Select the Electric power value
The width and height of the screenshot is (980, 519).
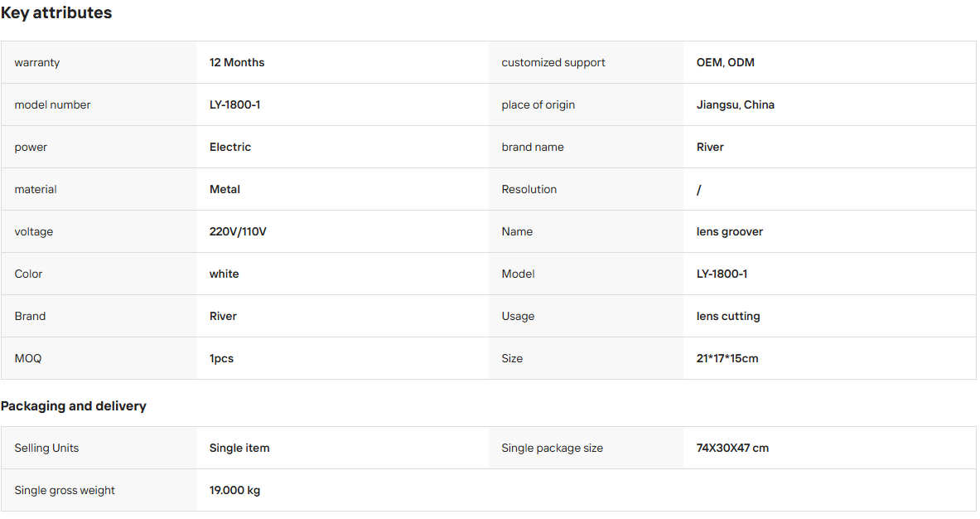230,147
